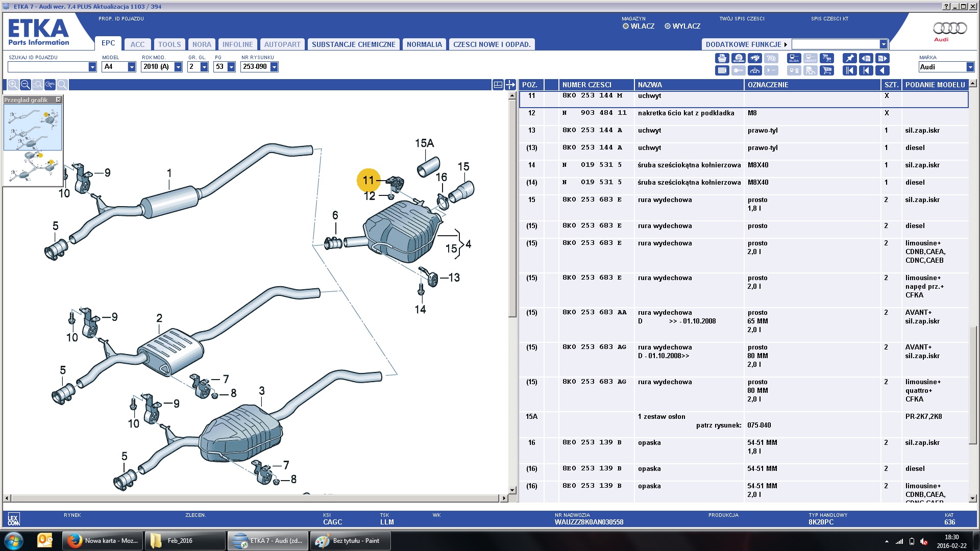
Task: Click the steering wheel vehicle icon
Action: pyautogui.click(x=755, y=70)
